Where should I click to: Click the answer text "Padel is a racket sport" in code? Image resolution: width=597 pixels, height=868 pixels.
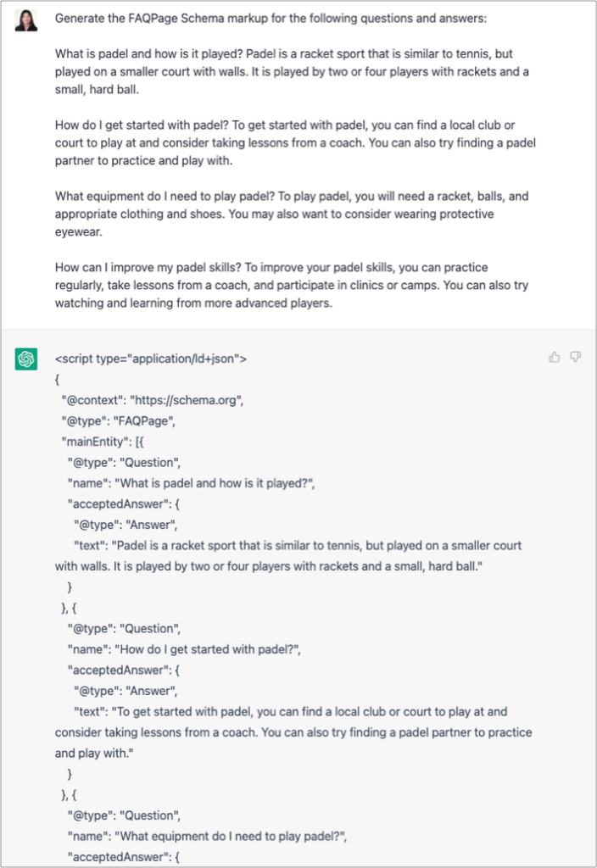click(x=288, y=556)
